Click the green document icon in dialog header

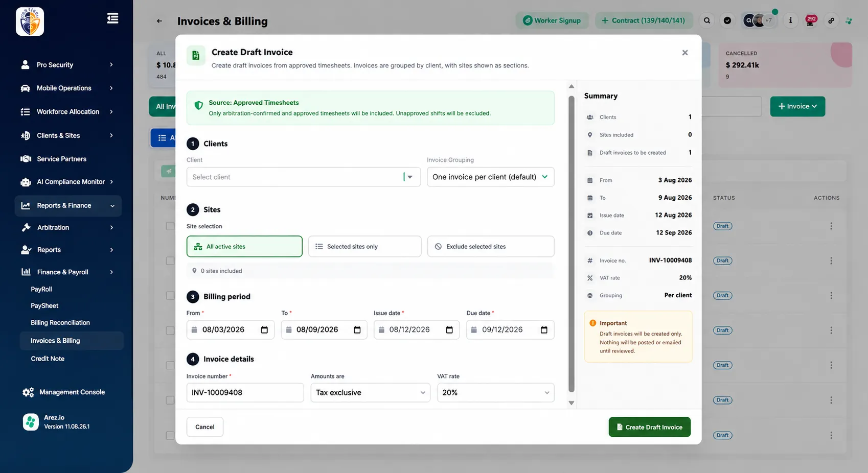(x=196, y=56)
